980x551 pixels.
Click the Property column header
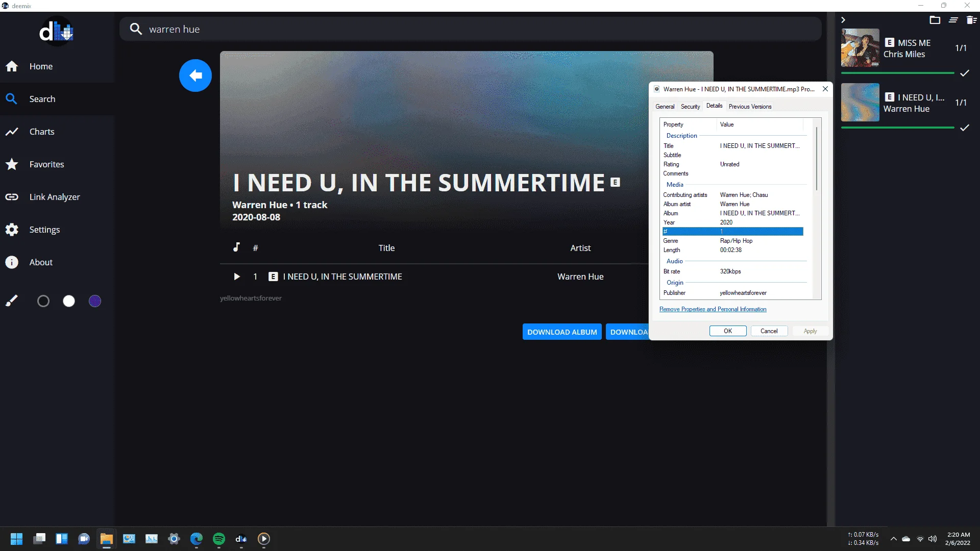tap(689, 124)
